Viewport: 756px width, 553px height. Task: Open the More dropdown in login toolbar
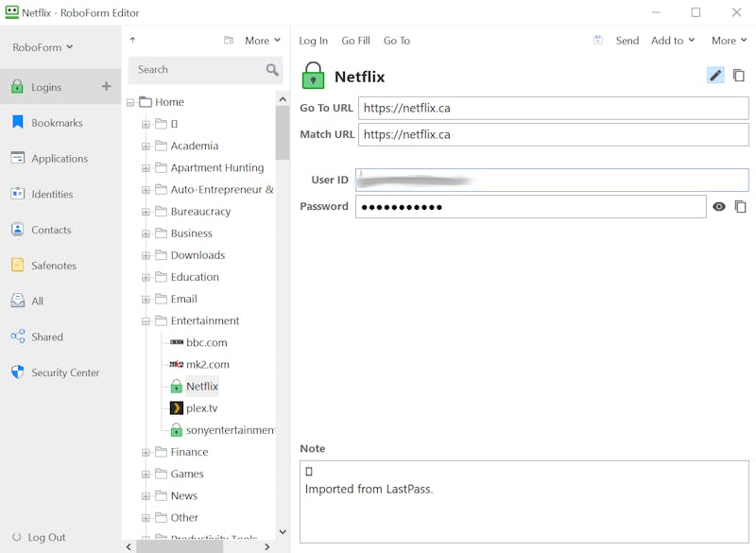pos(729,41)
